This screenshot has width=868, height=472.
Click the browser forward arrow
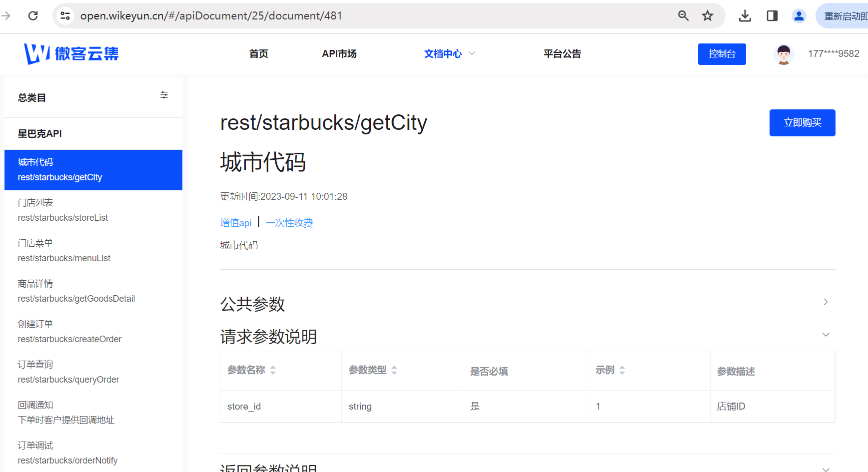tap(6, 15)
